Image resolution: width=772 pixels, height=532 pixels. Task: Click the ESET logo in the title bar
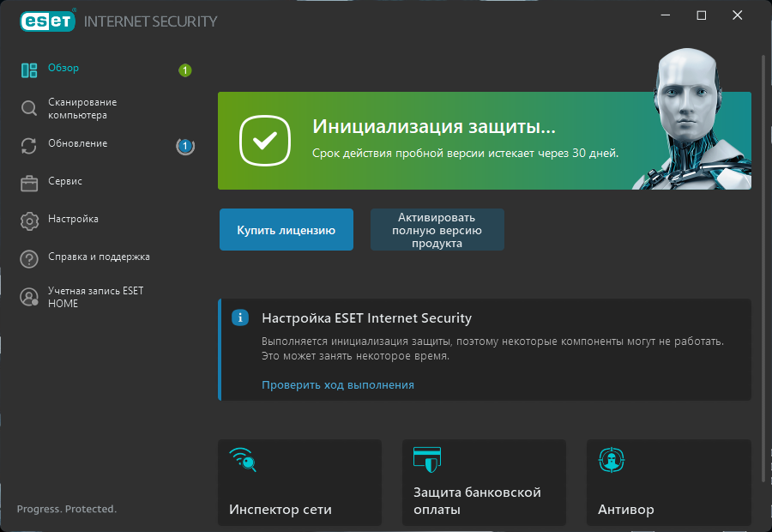(x=48, y=21)
